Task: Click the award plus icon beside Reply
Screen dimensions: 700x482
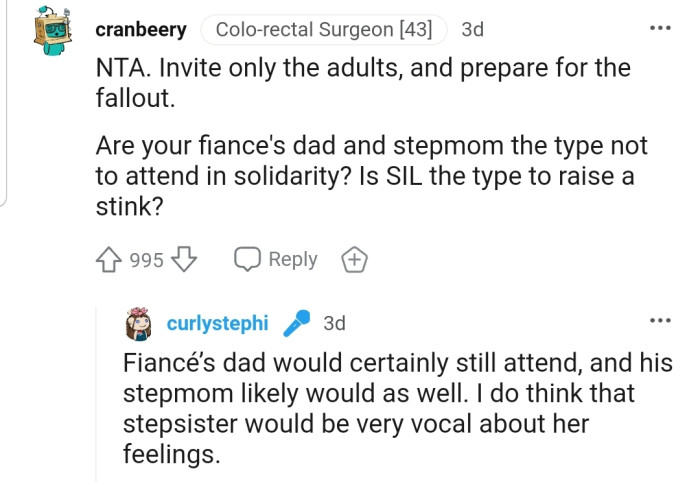Action: tap(355, 260)
